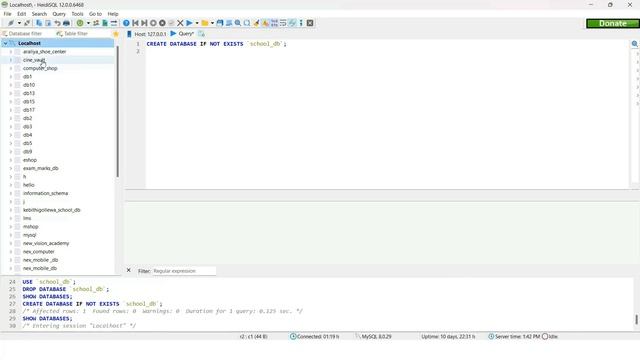
Task: Close the filter panel with the X
Action: click(x=129, y=270)
